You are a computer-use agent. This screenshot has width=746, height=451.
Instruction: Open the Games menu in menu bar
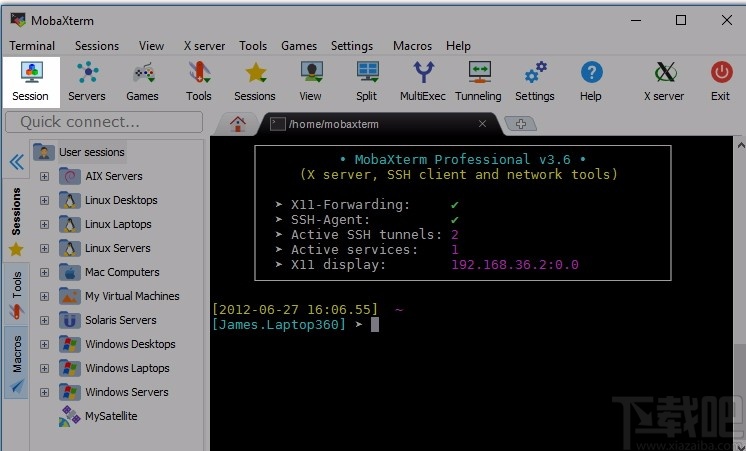click(299, 46)
